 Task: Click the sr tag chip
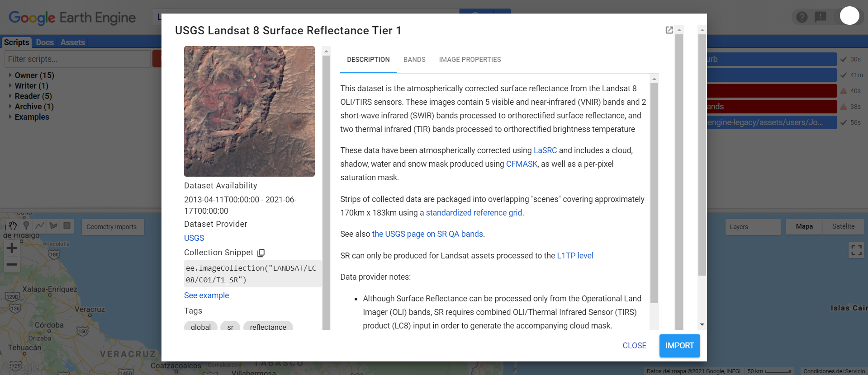[230, 326]
